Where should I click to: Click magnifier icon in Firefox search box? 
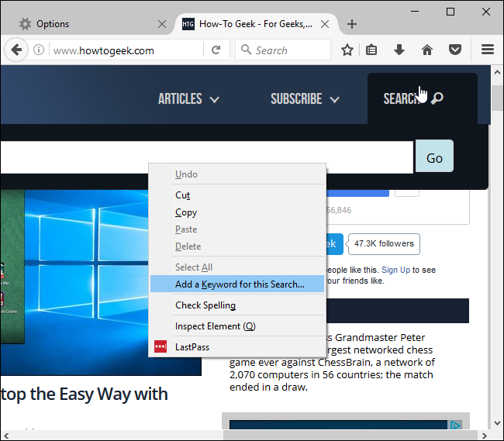pos(246,50)
